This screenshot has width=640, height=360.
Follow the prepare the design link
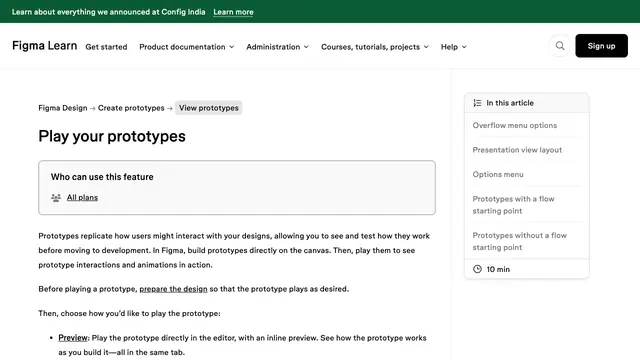[x=173, y=289]
